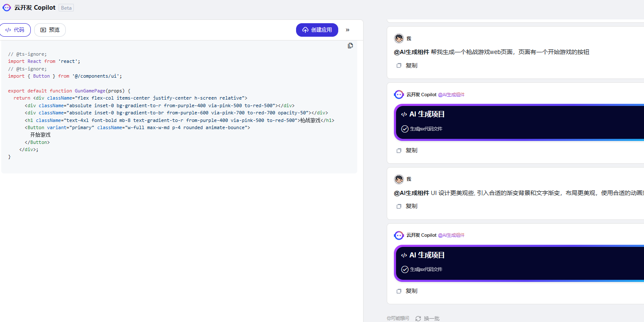Click the 云开发 Copilot logo icon

coord(7,8)
